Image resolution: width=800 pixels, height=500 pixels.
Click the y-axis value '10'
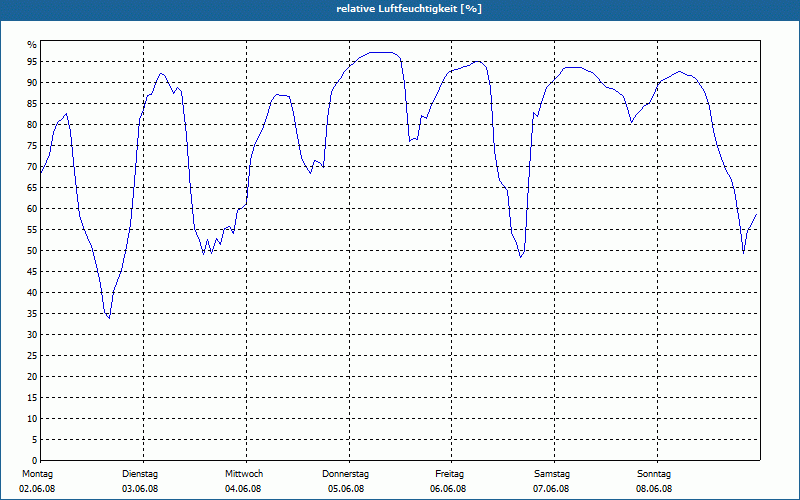click(x=32, y=419)
